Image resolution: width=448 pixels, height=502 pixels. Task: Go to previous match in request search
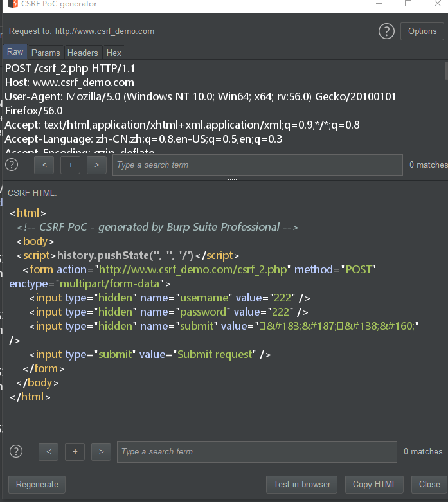coord(44,165)
